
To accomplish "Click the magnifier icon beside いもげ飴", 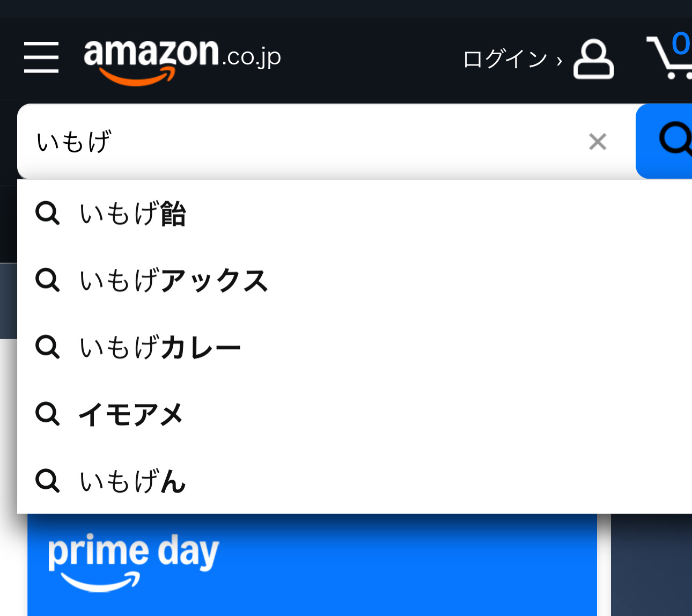I will point(47,213).
